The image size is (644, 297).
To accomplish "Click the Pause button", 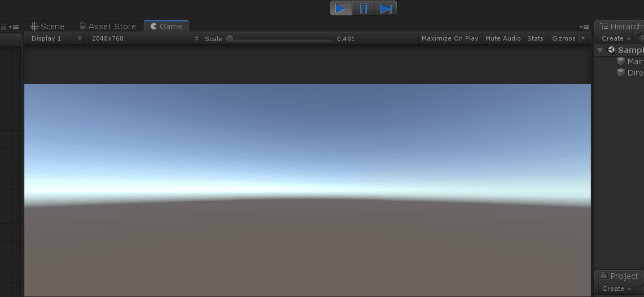I will tap(363, 8).
